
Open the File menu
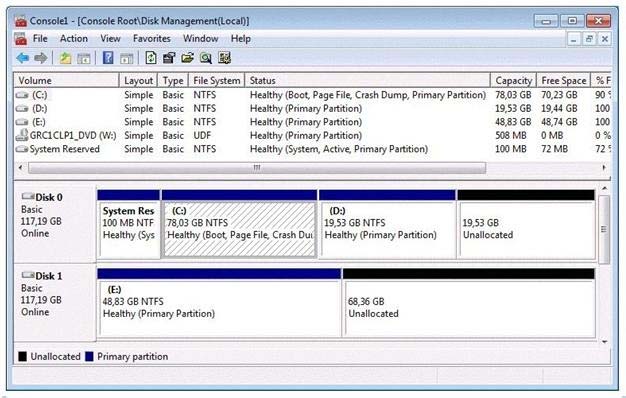tap(40, 39)
